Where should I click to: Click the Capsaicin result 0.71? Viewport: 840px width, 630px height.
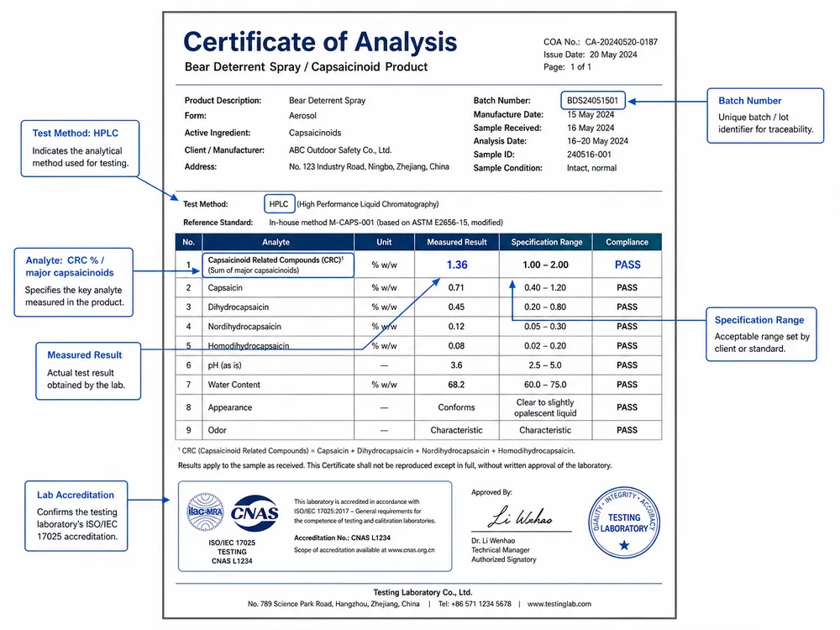pos(456,287)
